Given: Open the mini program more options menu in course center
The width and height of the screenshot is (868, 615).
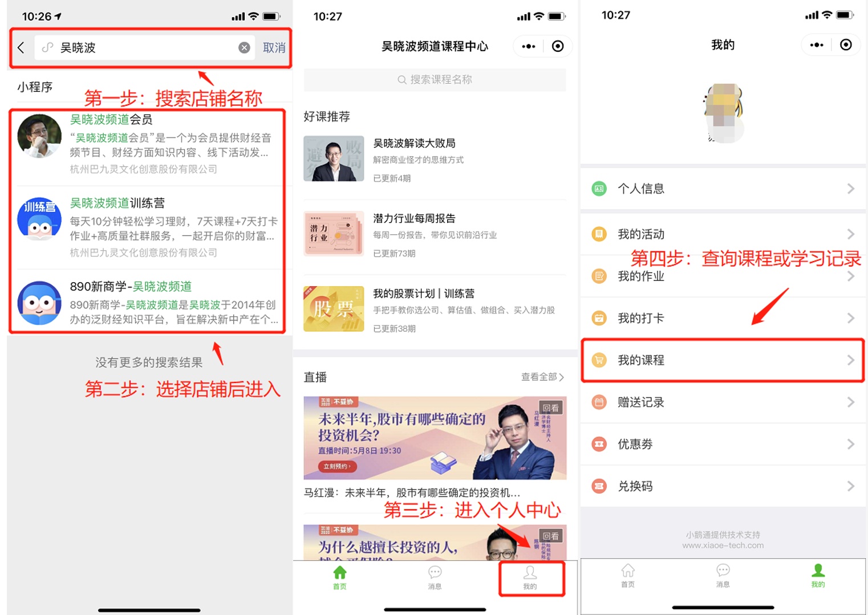Looking at the screenshot, I should coord(529,46).
